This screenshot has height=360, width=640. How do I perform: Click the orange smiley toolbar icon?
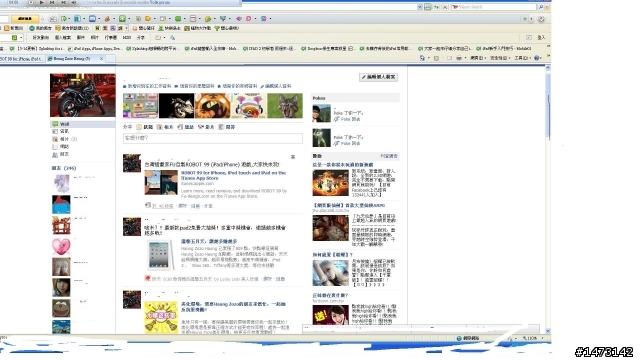148,19
